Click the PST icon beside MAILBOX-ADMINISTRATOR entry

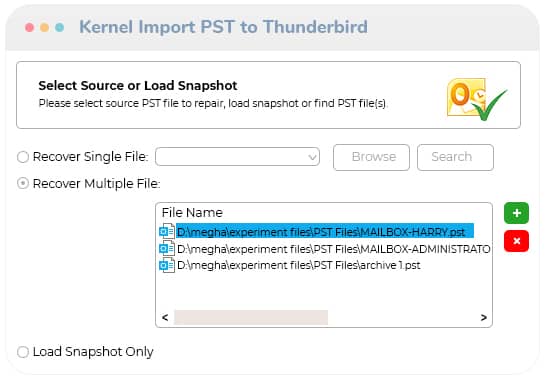[x=167, y=249]
